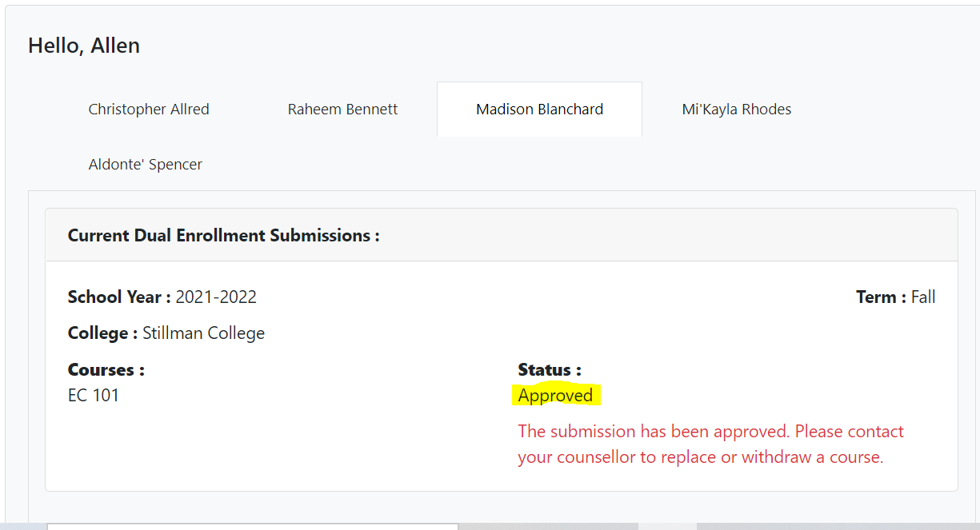Select the Stillman College text
This screenshot has height=530, width=980.
click(203, 333)
